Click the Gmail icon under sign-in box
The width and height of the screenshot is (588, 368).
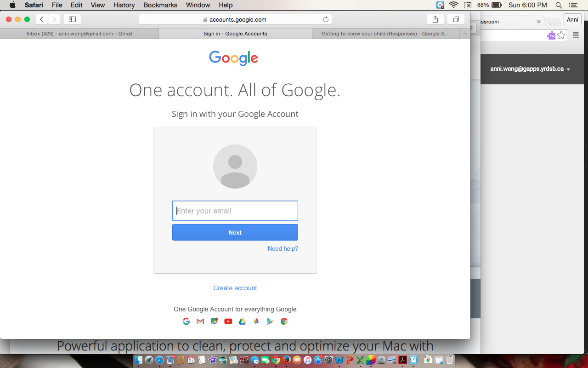200,322
